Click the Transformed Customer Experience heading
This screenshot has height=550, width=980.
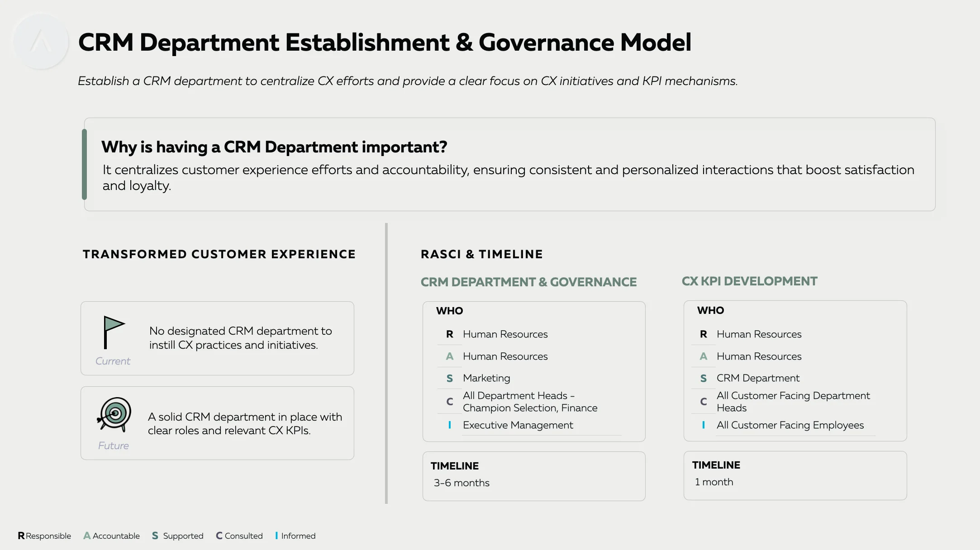point(219,254)
